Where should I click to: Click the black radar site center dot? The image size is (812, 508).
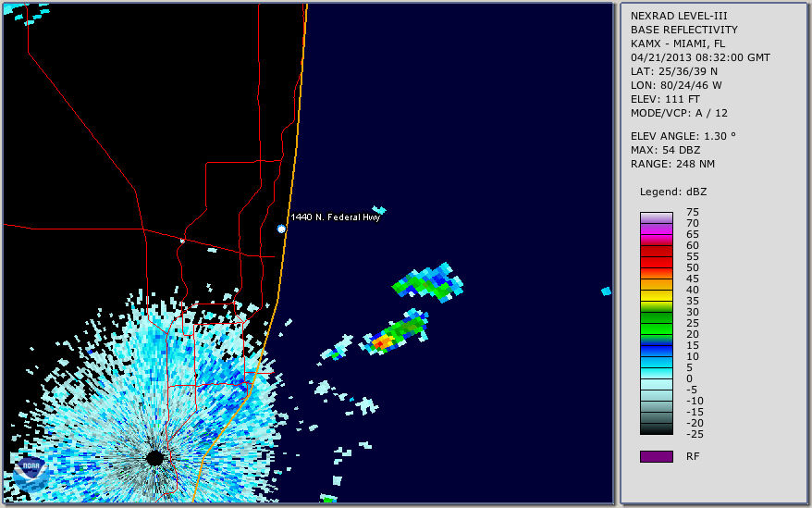tap(154, 458)
